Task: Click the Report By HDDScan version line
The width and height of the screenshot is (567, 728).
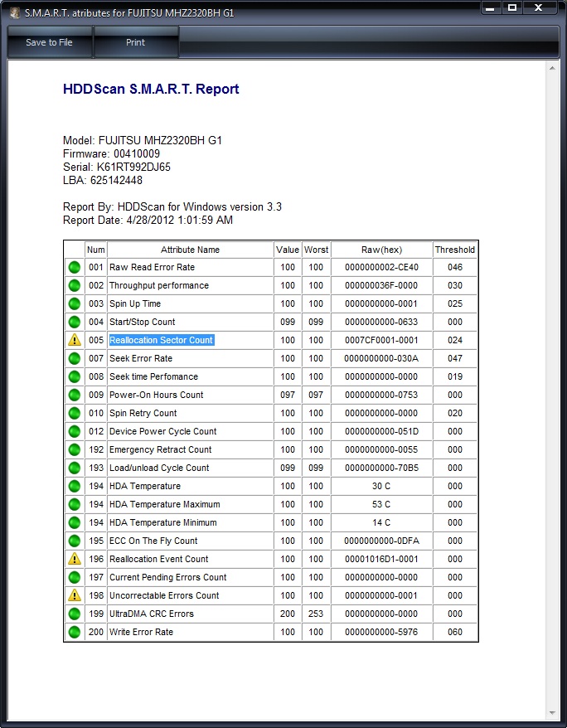Action: pos(172,206)
